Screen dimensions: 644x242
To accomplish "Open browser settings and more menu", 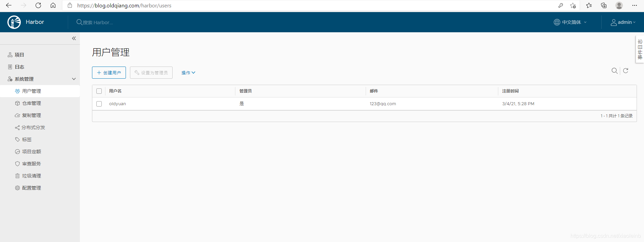I will (634, 5).
